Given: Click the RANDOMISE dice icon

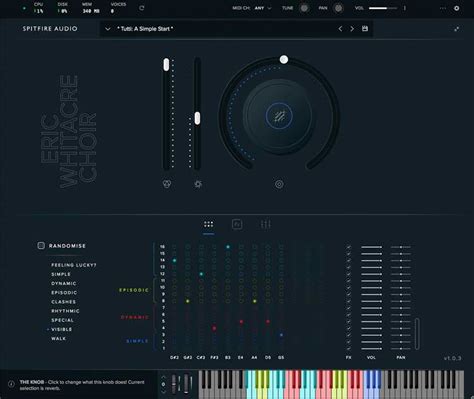Looking at the screenshot, I should [41, 246].
